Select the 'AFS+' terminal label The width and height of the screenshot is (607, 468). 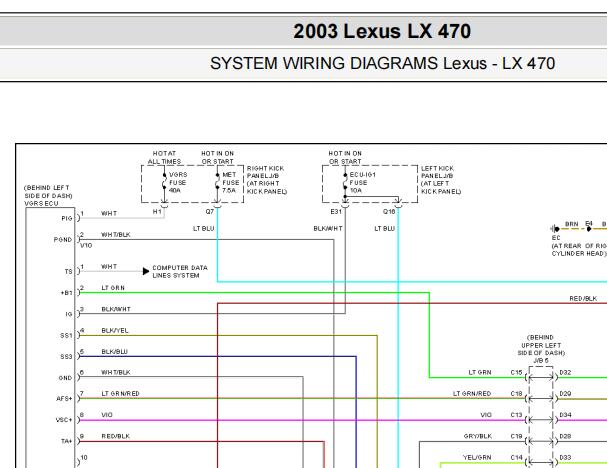[x=65, y=399]
